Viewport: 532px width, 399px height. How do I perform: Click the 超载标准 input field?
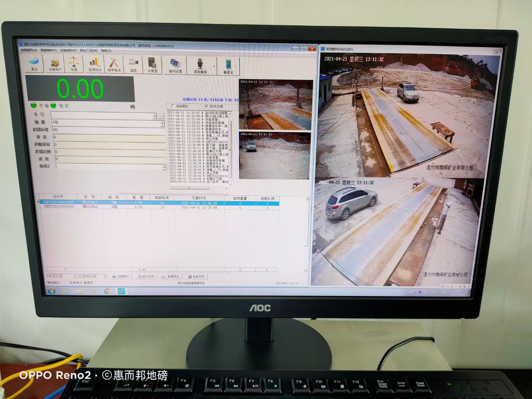coord(108,130)
